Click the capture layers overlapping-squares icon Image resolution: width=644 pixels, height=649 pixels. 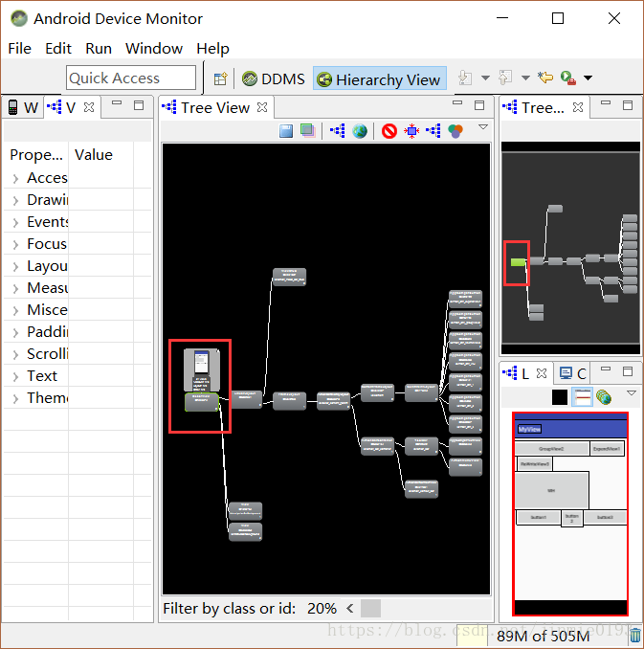pyautogui.click(x=307, y=131)
